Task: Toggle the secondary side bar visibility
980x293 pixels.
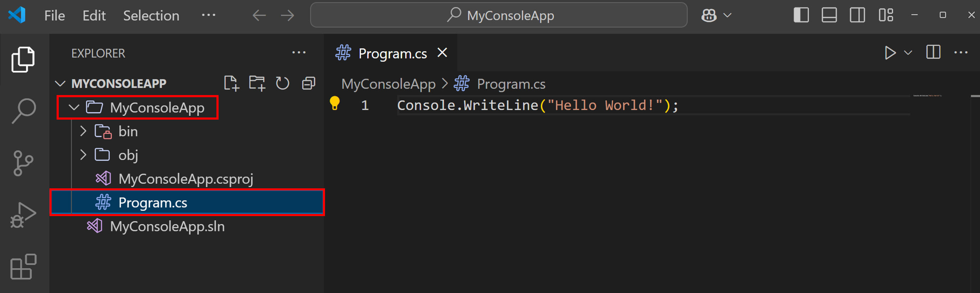Action: pos(857,15)
